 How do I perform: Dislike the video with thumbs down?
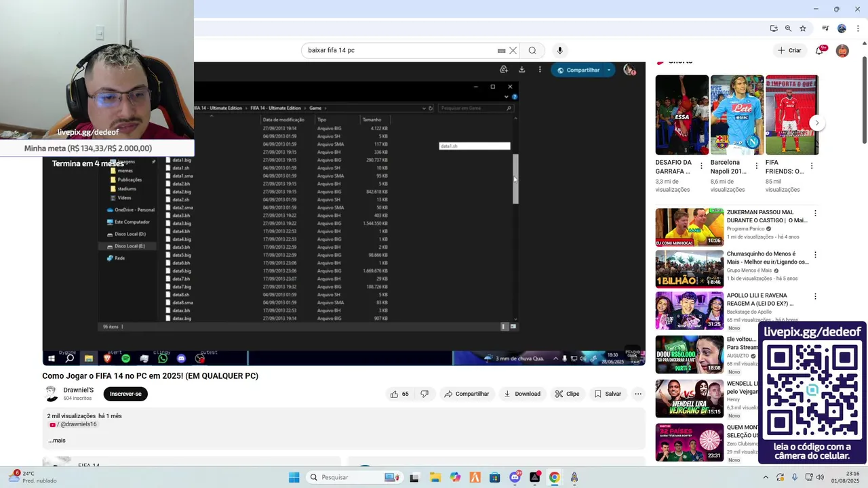pyautogui.click(x=425, y=394)
